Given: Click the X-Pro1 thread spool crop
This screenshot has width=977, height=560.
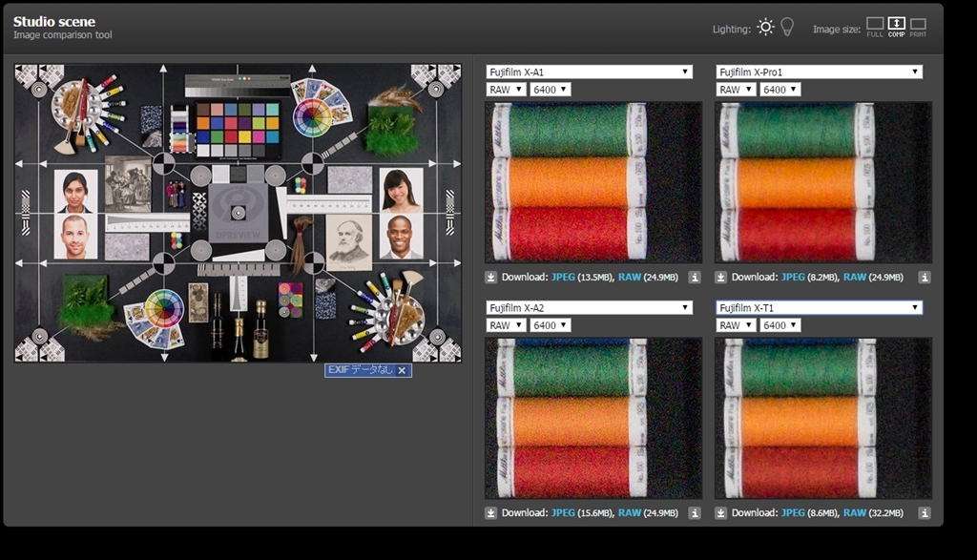Looking at the screenshot, I should (x=823, y=182).
